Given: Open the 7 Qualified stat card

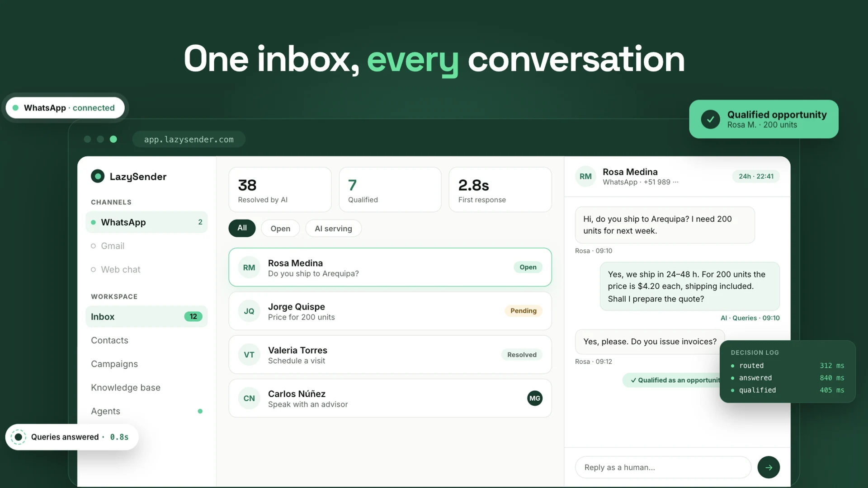Looking at the screenshot, I should tap(390, 190).
